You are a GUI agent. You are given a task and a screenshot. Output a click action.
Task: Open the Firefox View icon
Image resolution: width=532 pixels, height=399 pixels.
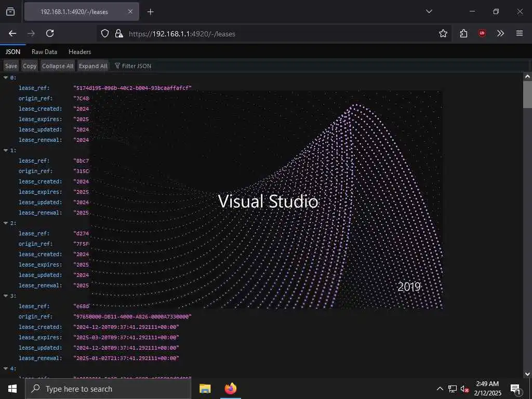(x=10, y=11)
